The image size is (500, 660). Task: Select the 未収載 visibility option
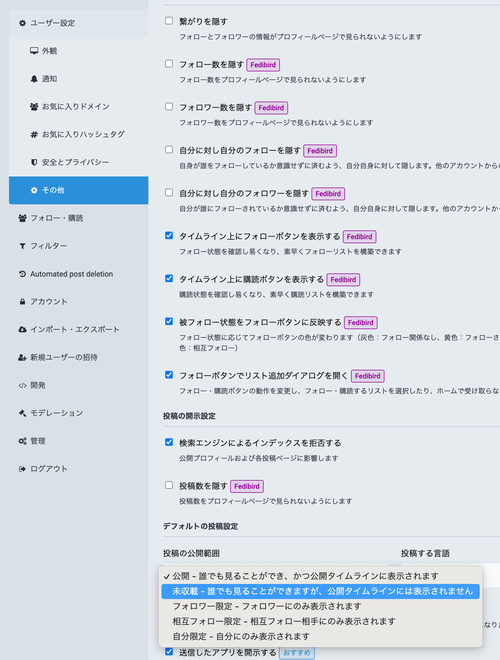pos(321,591)
